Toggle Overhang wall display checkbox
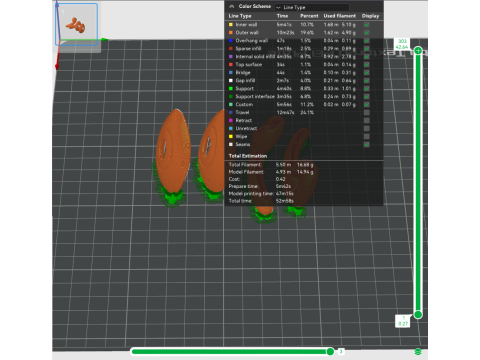The width and height of the screenshot is (480, 360). pos(367,41)
